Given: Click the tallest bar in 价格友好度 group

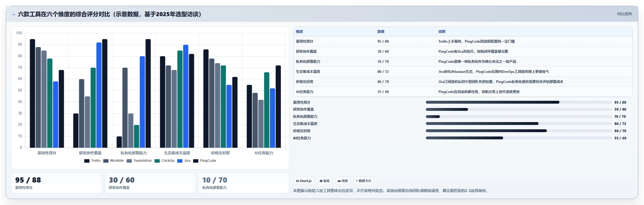Looking at the screenshot, I should (206, 98).
